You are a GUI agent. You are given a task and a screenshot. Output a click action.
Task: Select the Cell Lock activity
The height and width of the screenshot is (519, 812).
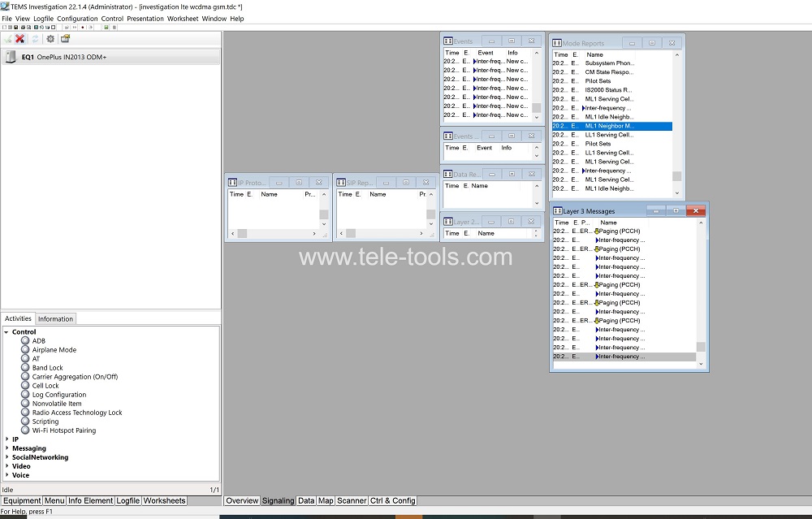click(x=45, y=386)
